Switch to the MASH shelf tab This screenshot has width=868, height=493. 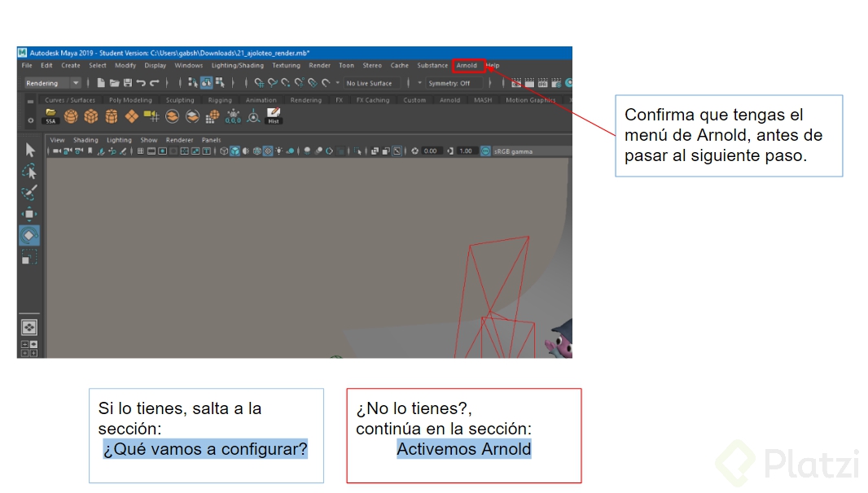483,100
